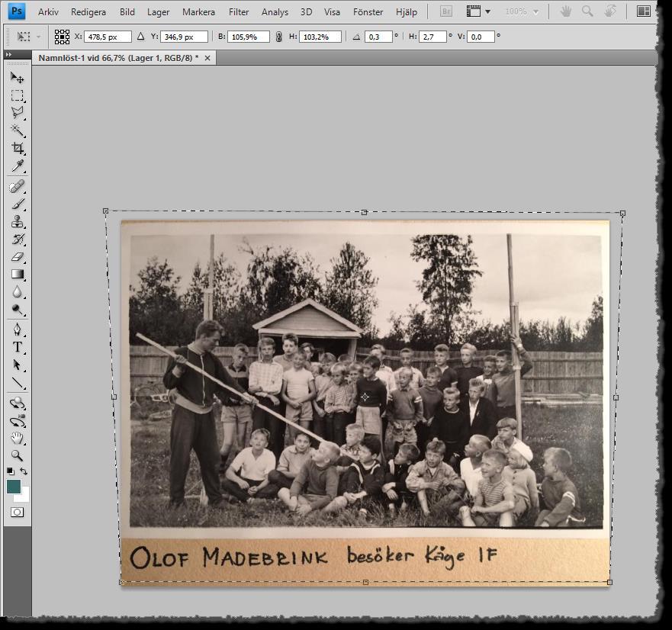This screenshot has height=630, width=672.
Task: Select the Gradient tool
Action: [x=17, y=275]
